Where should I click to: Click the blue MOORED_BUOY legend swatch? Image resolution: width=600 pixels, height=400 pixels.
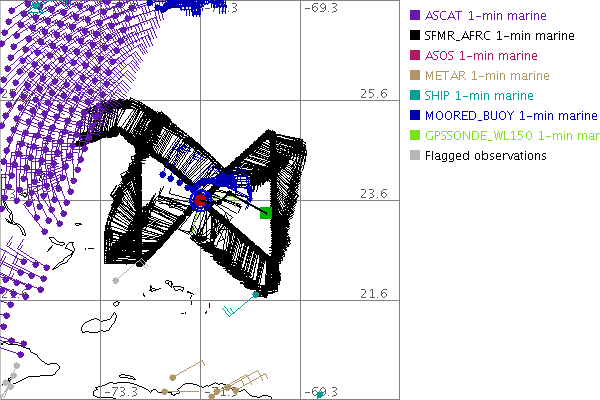click(x=415, y=116)
